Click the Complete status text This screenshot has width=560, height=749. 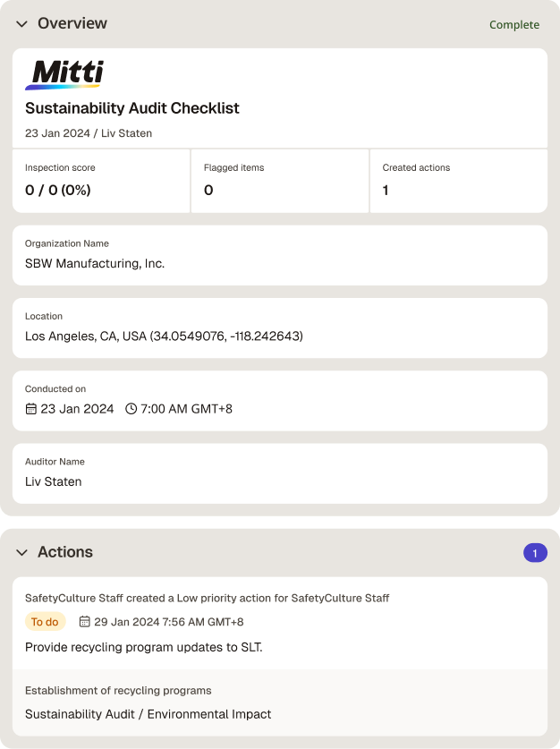coord(514,25)
